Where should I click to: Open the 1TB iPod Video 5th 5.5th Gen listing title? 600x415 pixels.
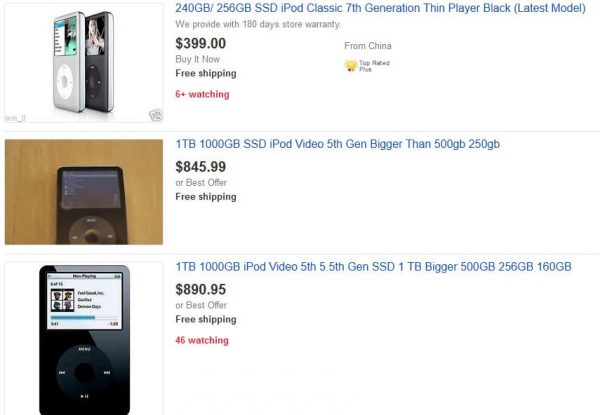tap(373, 267)
